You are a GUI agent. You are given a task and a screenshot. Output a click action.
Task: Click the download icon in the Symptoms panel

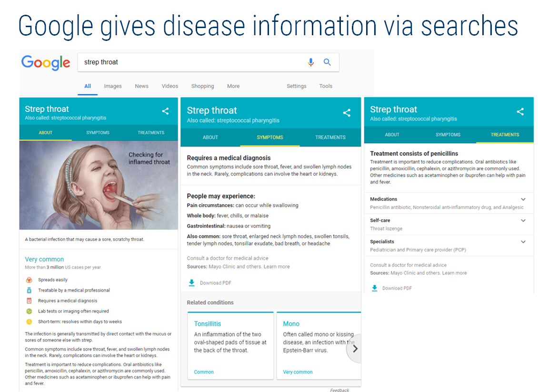[192, 283]
